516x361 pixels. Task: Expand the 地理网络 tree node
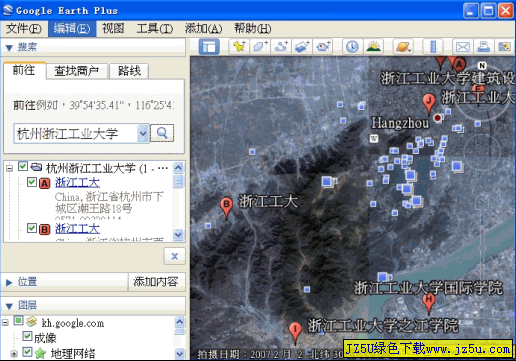tap(14, 354)
